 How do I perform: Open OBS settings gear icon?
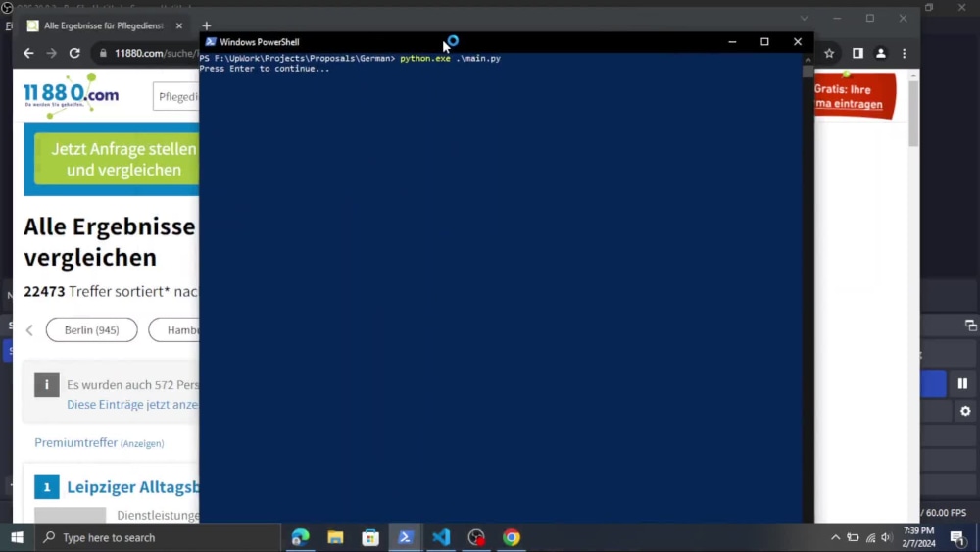(965, 411)
